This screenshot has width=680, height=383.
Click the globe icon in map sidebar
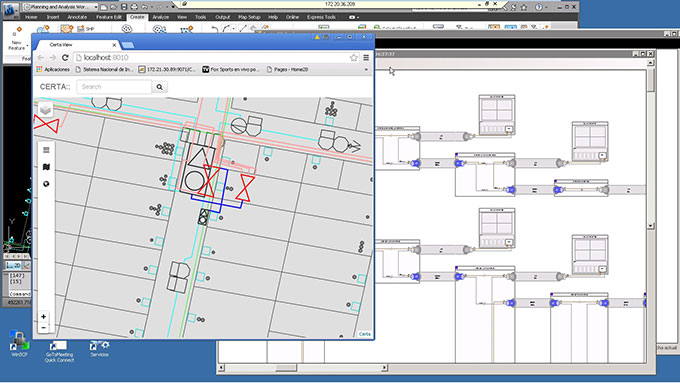[x=46, y=184]
